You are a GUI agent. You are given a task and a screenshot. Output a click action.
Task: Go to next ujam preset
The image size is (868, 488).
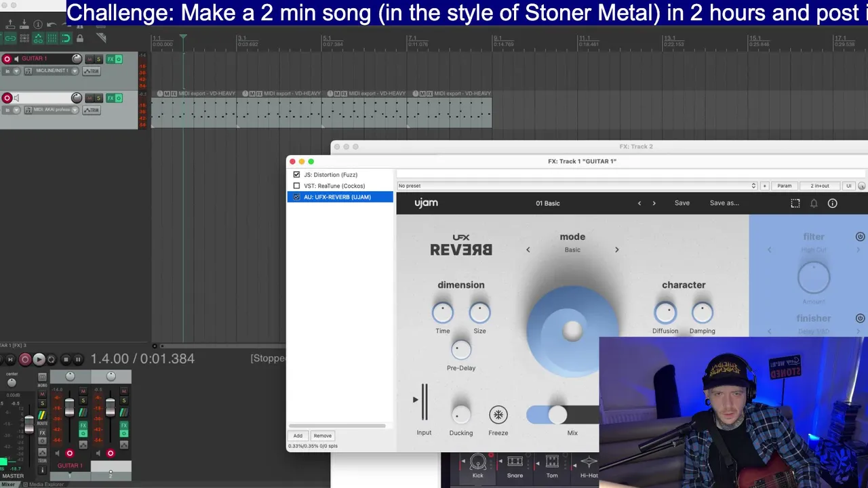[x=654, y=203]
